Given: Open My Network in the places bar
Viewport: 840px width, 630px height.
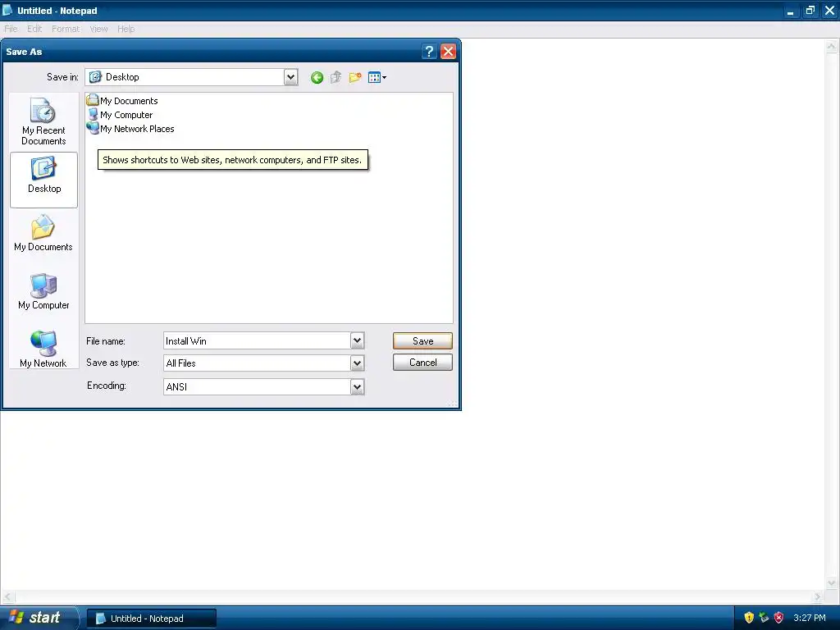Looking at the screenshot, I should [43, 349].
